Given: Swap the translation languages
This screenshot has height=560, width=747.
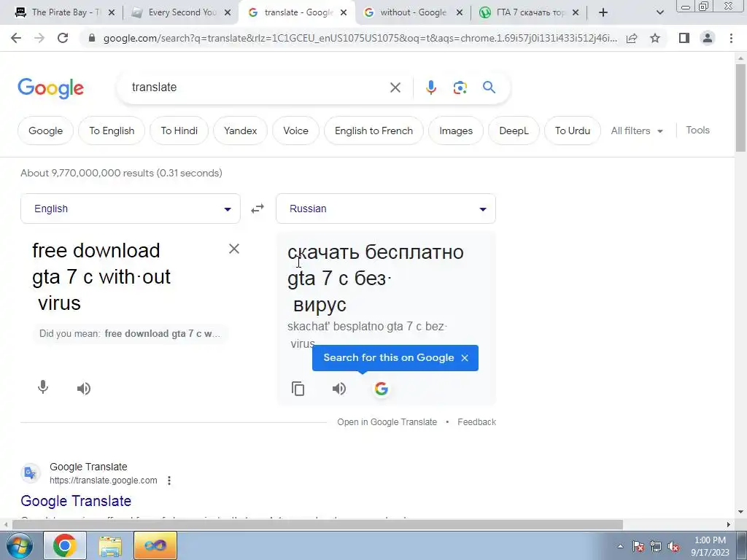Looking at the screenshot, I should click(x=258, y=209).
